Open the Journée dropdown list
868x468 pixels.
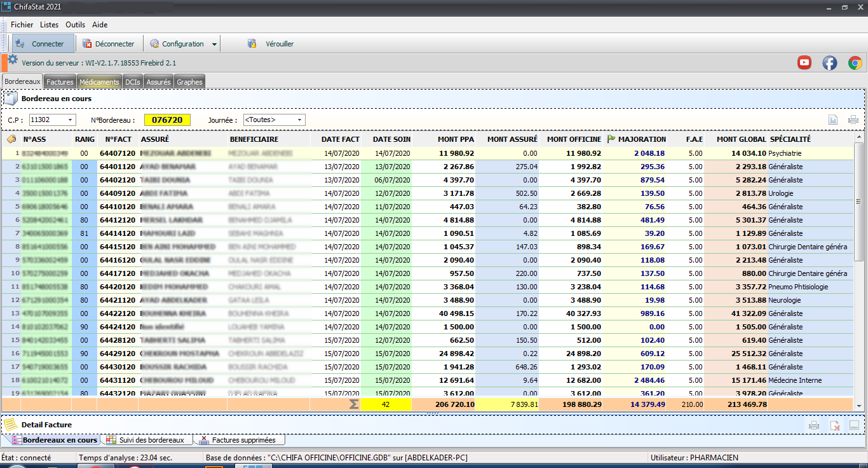coord(300,120)
